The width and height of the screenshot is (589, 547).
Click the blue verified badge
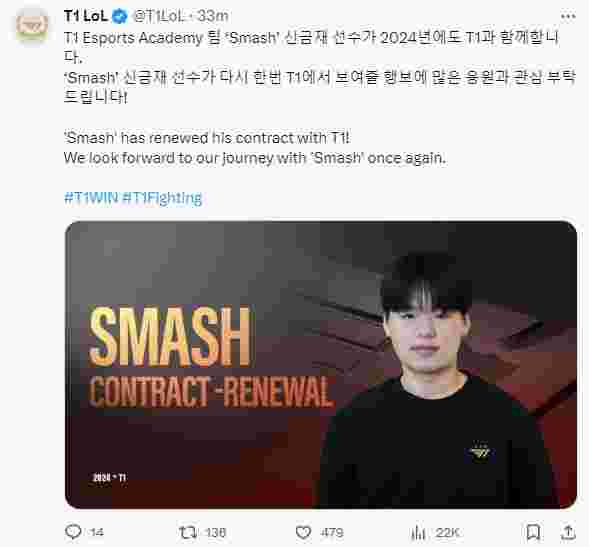coord(120,17)
